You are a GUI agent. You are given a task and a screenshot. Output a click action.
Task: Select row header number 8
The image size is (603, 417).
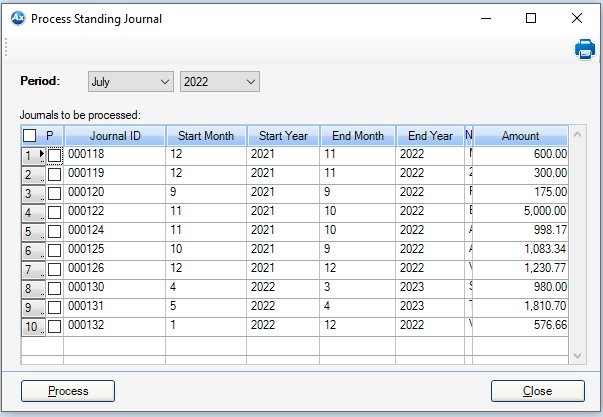(x=33, y=289)
